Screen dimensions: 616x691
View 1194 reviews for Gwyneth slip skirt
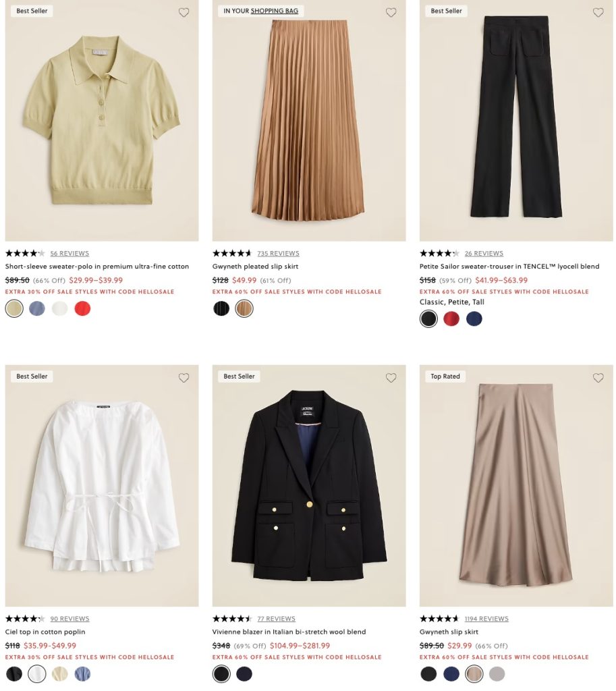tap(486, 619)
